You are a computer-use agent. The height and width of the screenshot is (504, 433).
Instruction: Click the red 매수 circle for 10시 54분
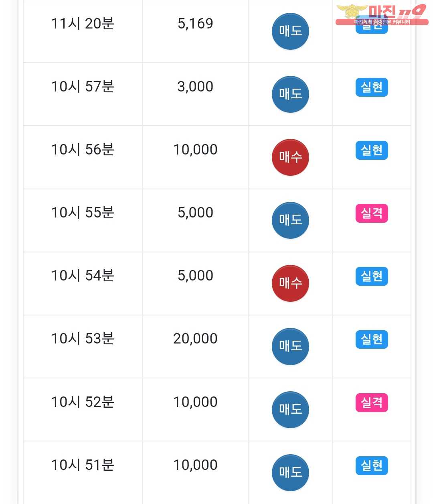coord(290,283)
